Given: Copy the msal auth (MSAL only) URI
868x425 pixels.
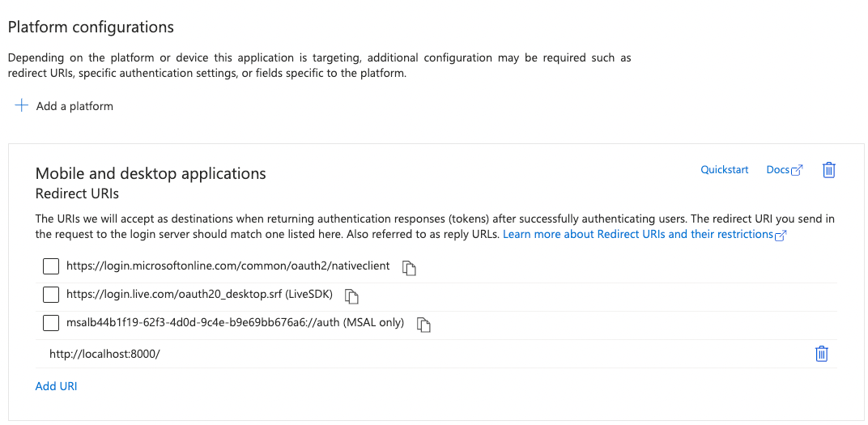Looking at the screenshot, I should click(x=423, y=324).
